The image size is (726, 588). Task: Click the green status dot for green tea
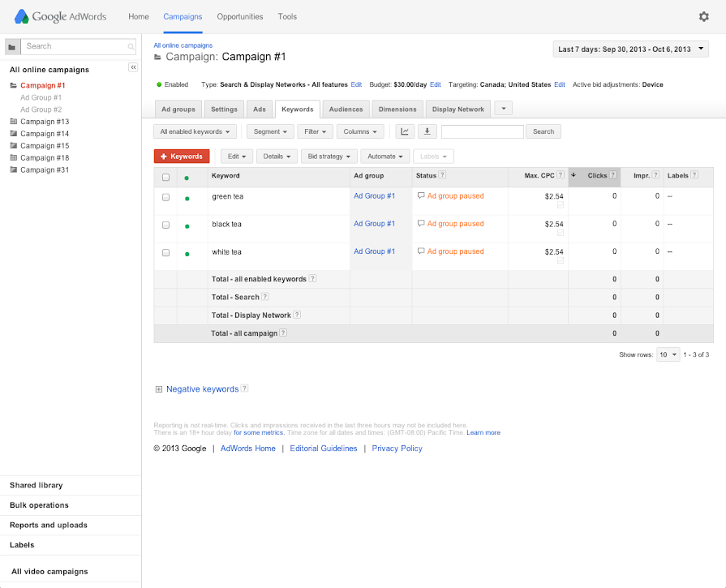(x=187, y=198)
